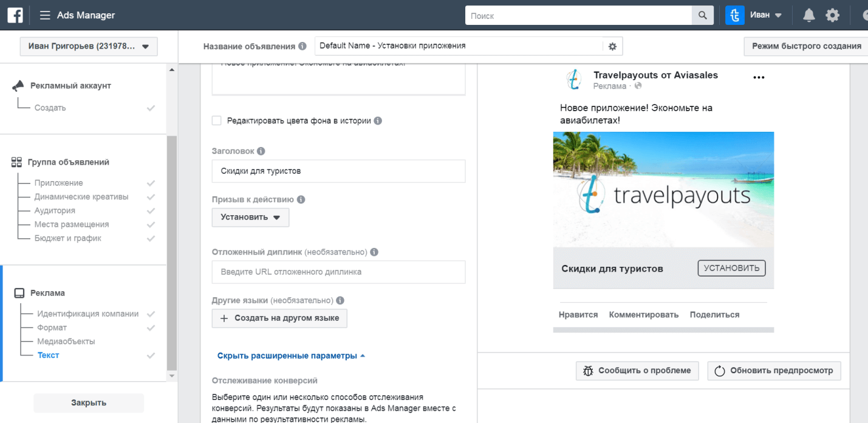The image size is (868, 423).
Task: Click the search magnifier button
Action: tap(702, 15)
